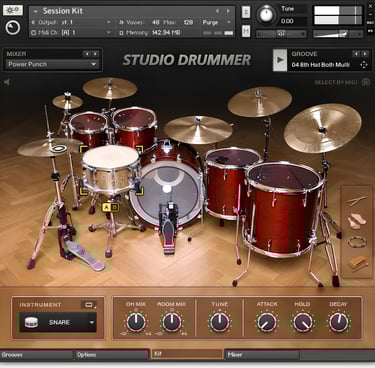Image resolution: width=375 pixels, height=368 pixels.
Task: Toggle the Solo S button
Action: [246, 12]
